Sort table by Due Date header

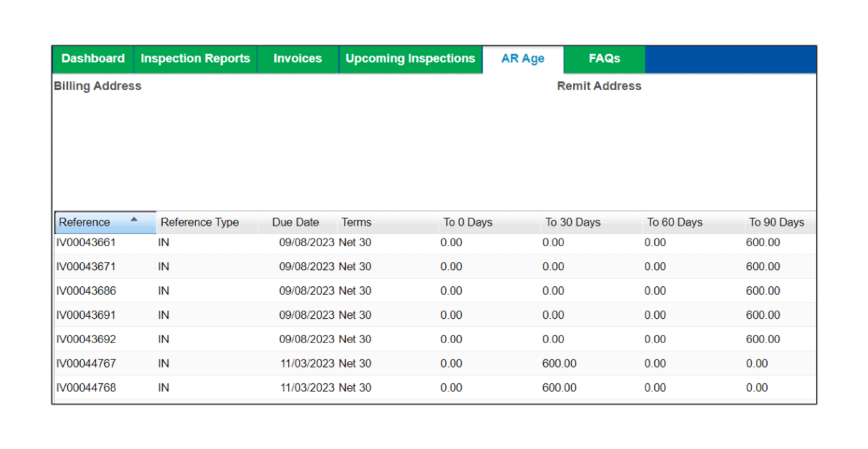coord(295,222)
